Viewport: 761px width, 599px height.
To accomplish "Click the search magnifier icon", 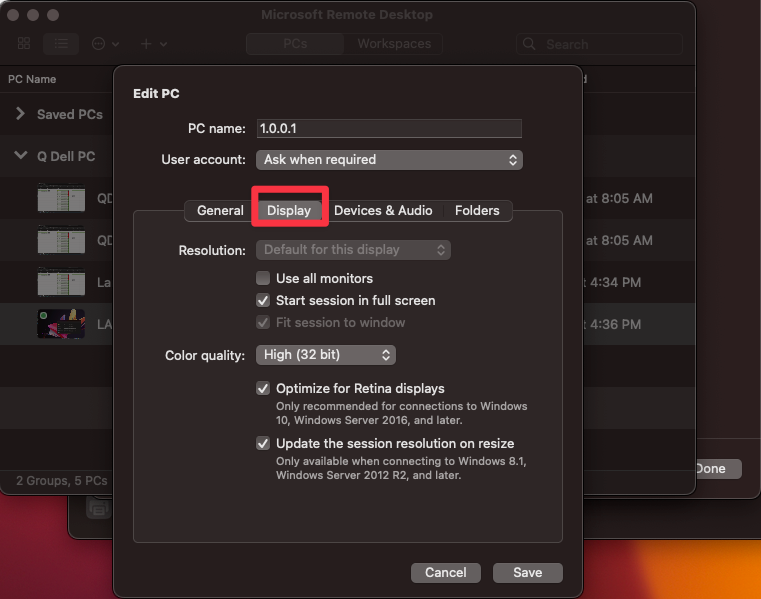I will click(529, 44).
